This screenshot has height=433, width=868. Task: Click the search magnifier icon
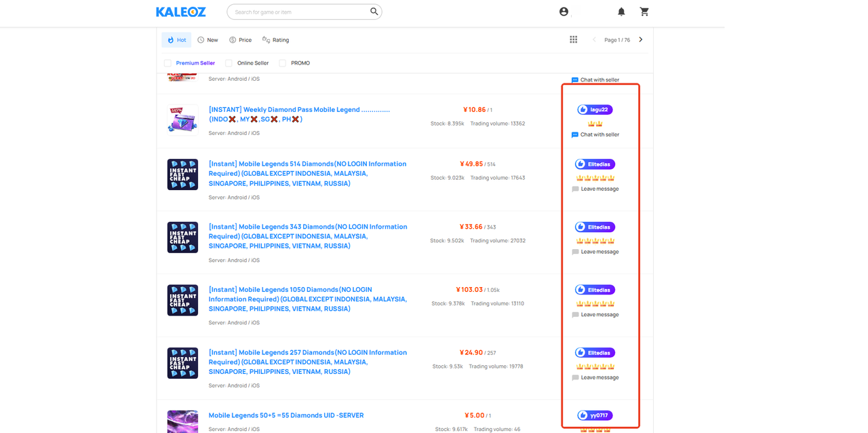point(374,12)
